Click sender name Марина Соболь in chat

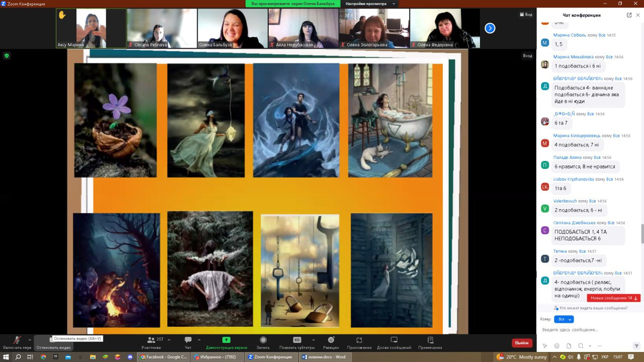[570, 35]
